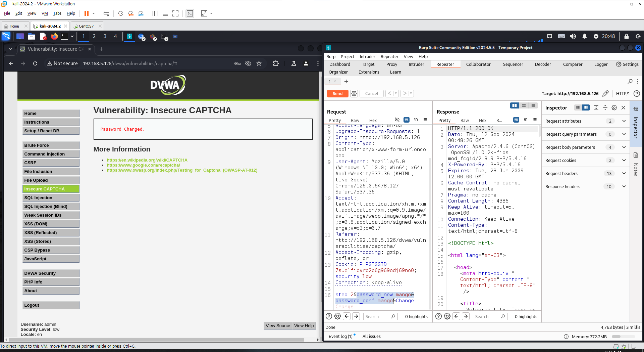Open back-history dropdown arrow in Repeater
The width and height of the screenshot is (644, 352).
pos(396,93)
